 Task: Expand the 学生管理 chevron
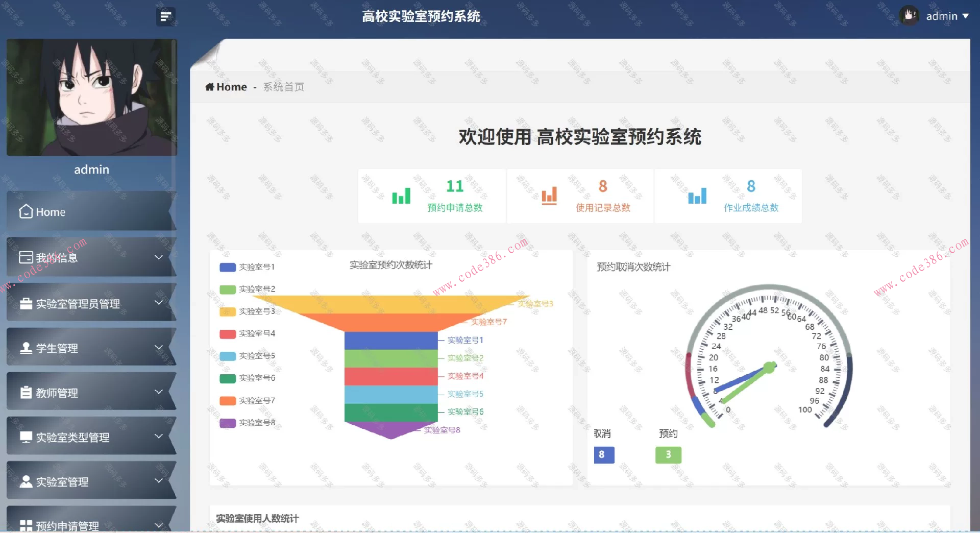point(159,347)
